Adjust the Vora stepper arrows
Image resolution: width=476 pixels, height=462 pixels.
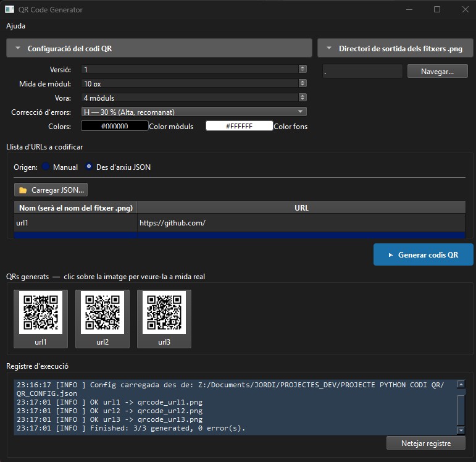tap(303, 97)
